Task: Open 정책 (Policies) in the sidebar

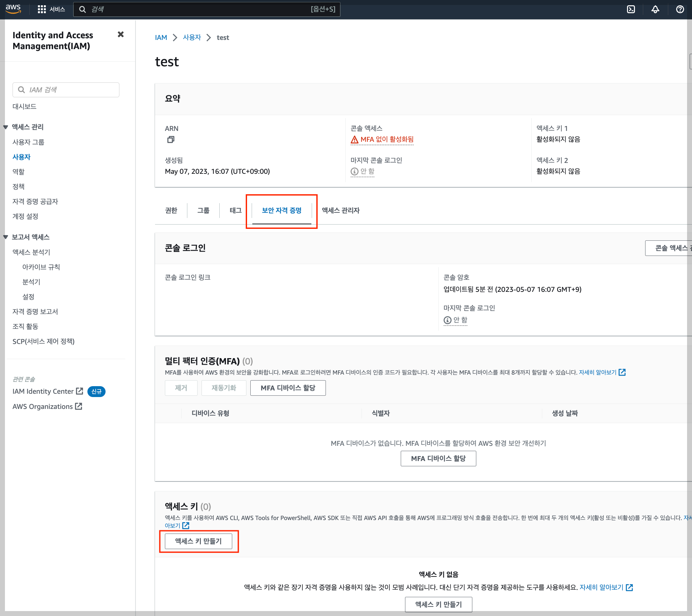Action: (18, 187)
